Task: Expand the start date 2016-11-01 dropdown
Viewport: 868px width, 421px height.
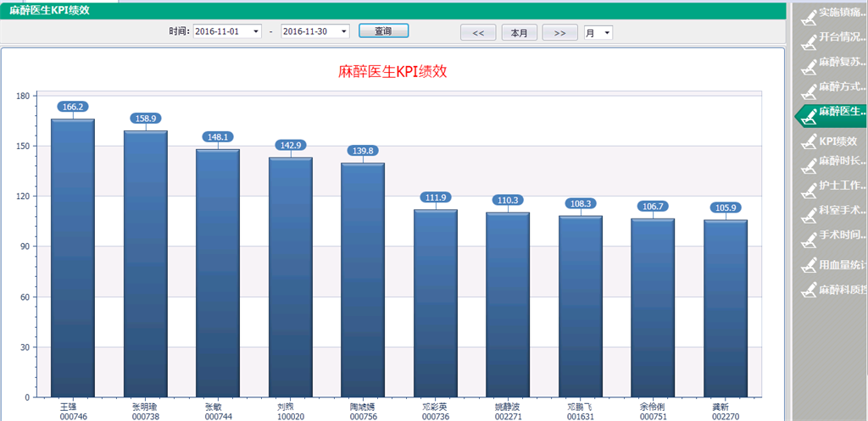Action: [256, 31]
